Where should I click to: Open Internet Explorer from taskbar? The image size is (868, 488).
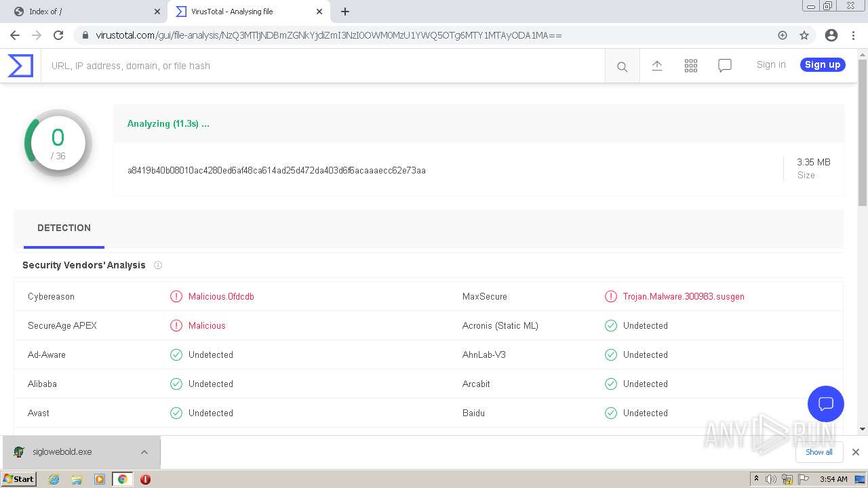tap(54, 479)
